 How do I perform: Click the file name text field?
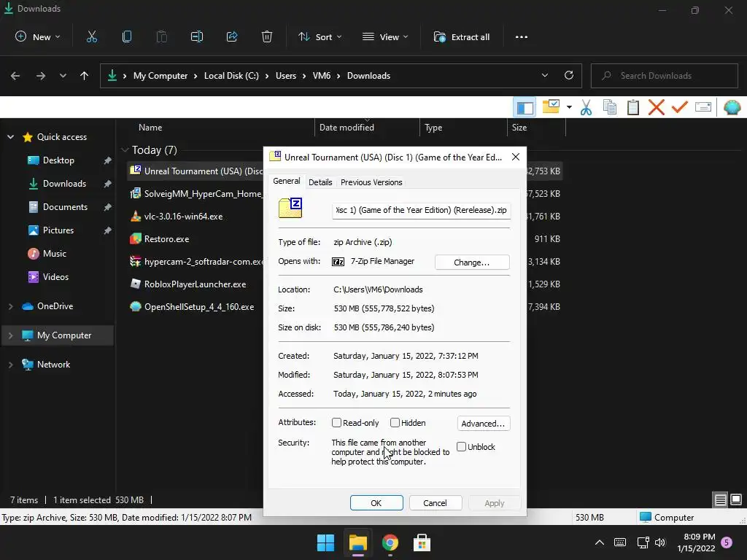pyautogui.click(x=421, y=210)
